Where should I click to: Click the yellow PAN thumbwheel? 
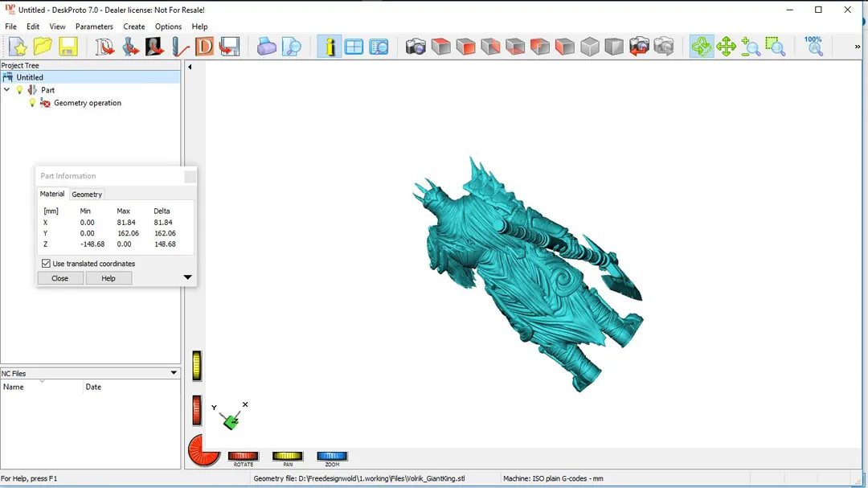point(287,456)
